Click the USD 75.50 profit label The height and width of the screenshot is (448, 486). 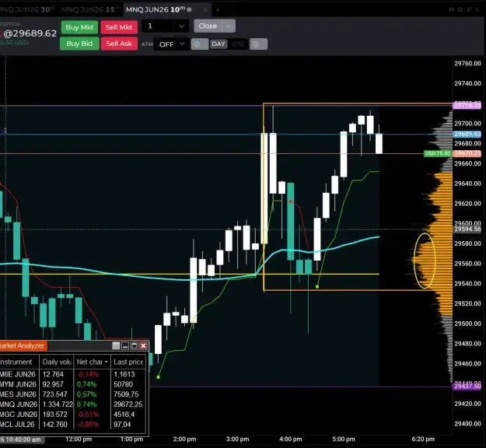[437, 153]
